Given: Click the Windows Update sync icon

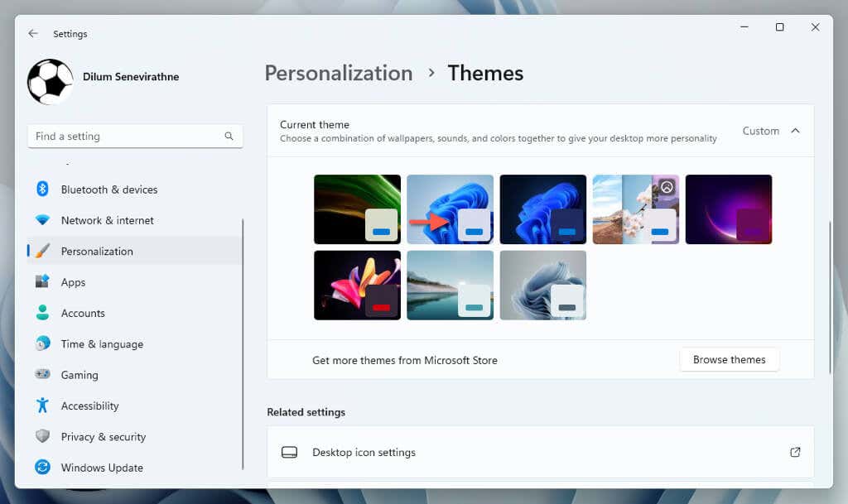Looking at the screenshot, I should tap(42, 467).
